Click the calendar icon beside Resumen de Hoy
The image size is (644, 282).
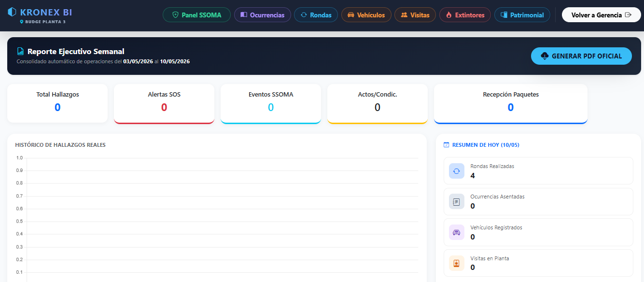[446, 145]
